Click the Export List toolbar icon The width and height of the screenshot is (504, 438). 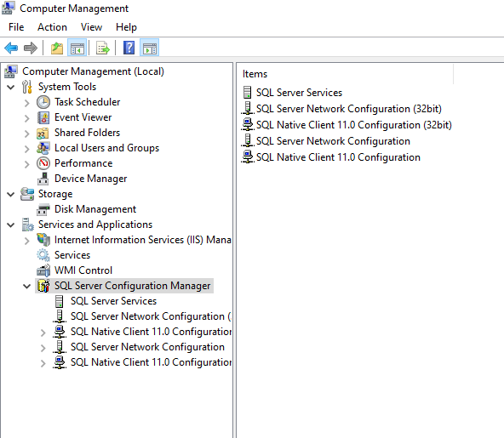pyautogui.click(x=102, y=48)
